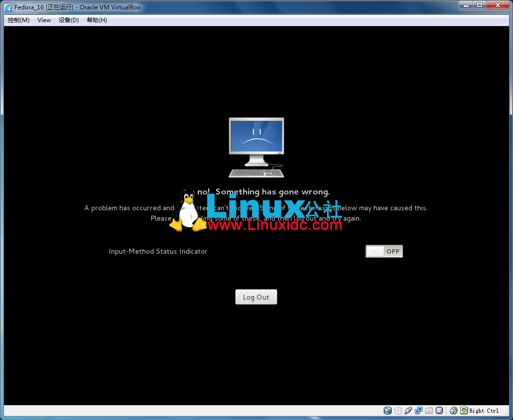This screenshot has width=513, height=420.
Task: Open the 帮助(H) help menu
Action: click(x=96, y=20)
